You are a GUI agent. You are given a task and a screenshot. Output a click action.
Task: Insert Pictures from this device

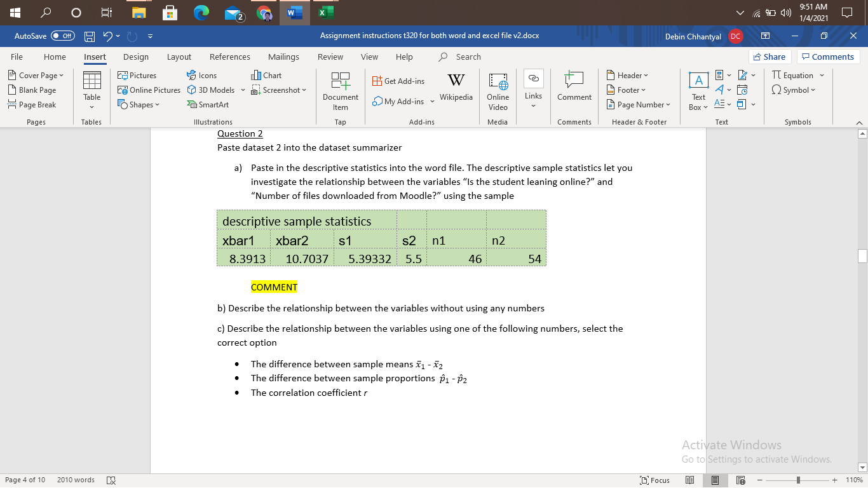tap(137, 75)
